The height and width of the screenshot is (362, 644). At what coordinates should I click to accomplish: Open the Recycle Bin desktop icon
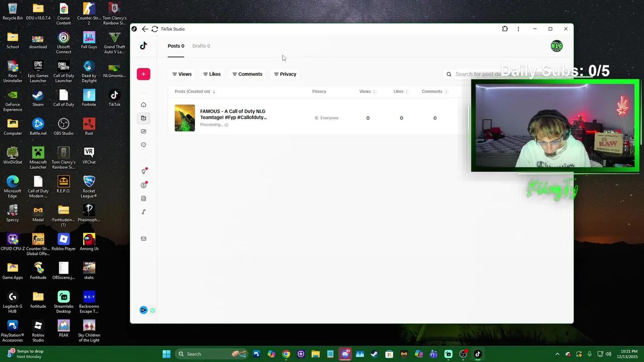[x=13, y=12]
